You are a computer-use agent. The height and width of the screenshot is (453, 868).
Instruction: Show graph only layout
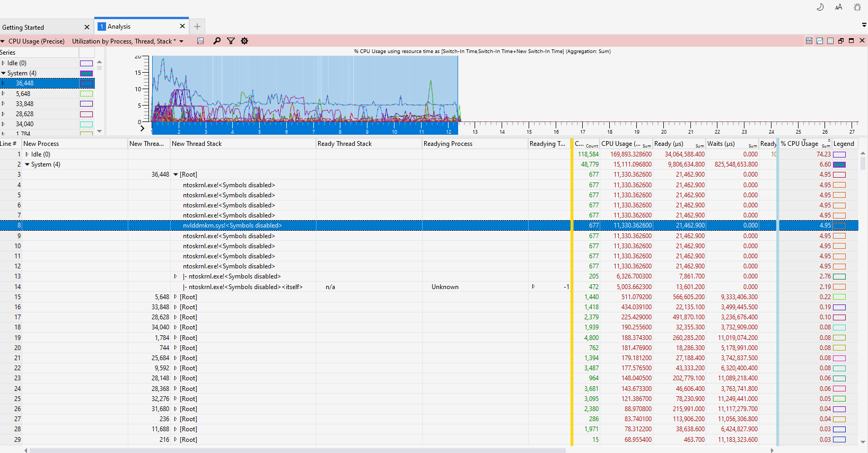[x=820, y=41]
